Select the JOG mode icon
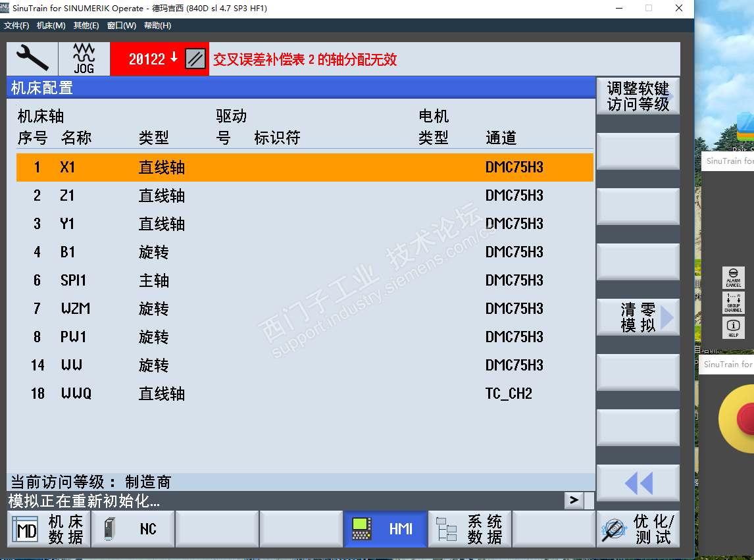754x560 pixels. click(x=84, y=59)
